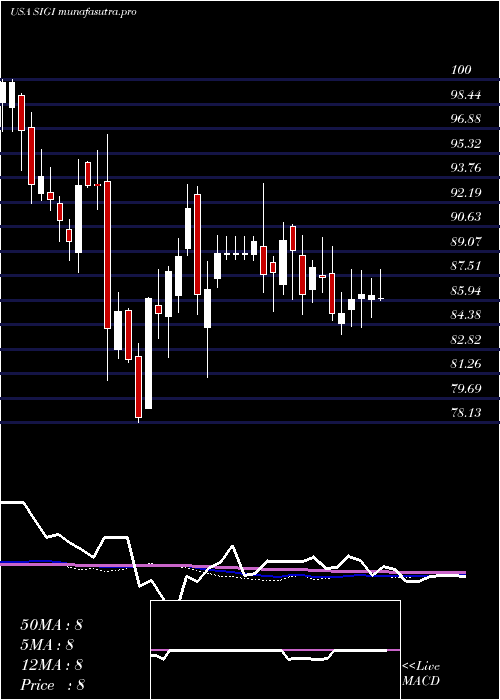Click the 100 price axis label

(461, 70)
